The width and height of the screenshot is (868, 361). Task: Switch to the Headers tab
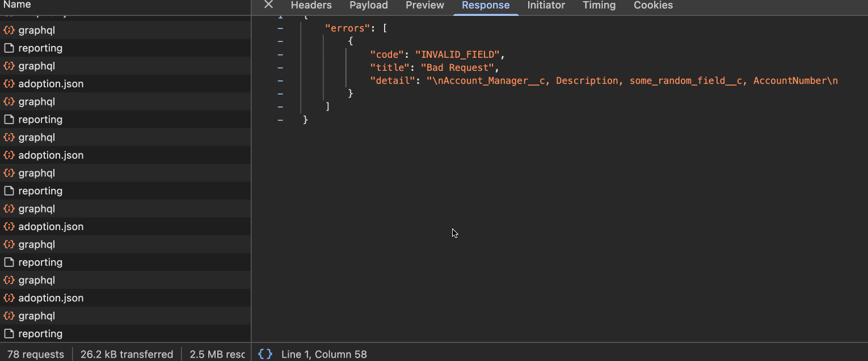click(x=311, y=5)
